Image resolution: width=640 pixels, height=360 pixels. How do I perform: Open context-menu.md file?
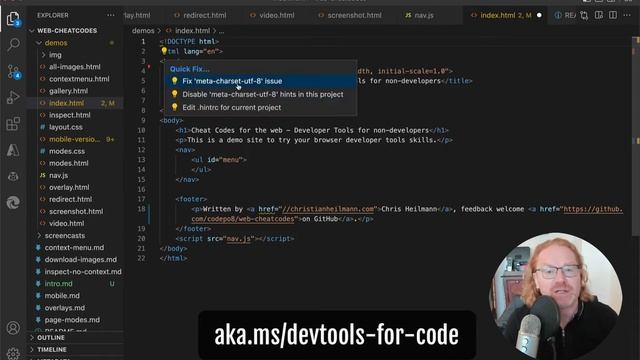[x=74, y=248]
